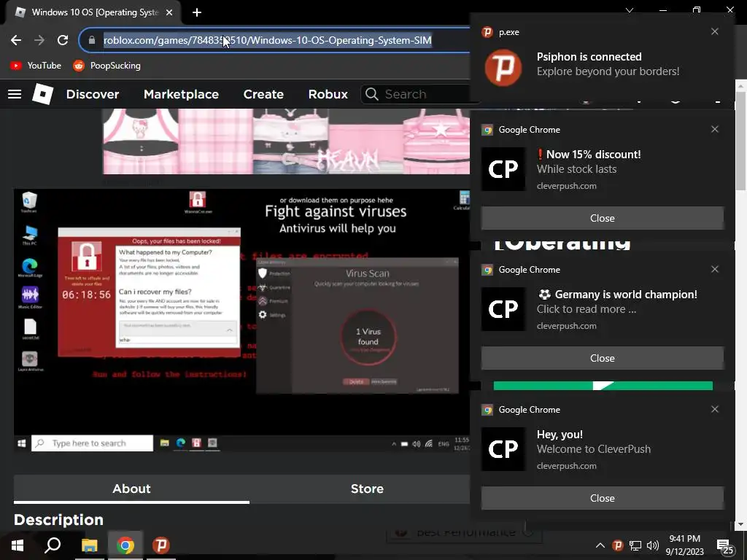Click the Chrome taskbar icon
The image size is (747, 560).
coord(125,545)
